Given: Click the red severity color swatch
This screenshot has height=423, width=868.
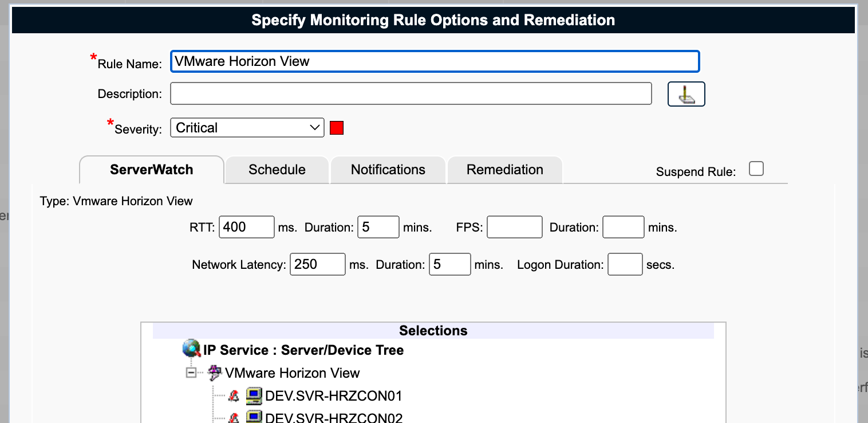Looking at the screenshot, I should [x=337, y=128].
